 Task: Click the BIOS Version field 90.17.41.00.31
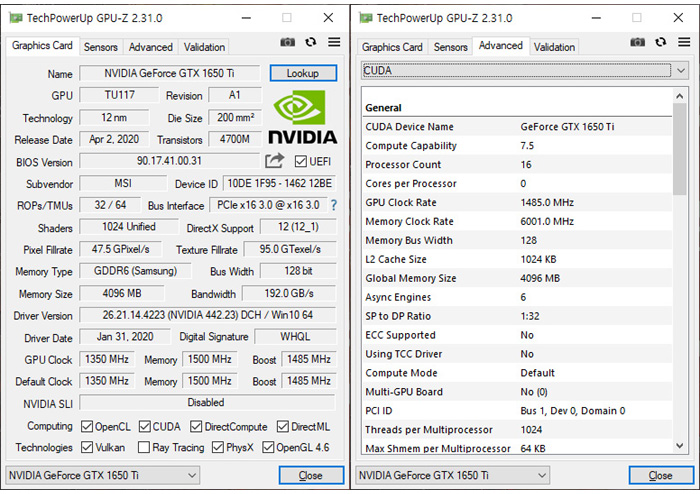pos(170,161)
